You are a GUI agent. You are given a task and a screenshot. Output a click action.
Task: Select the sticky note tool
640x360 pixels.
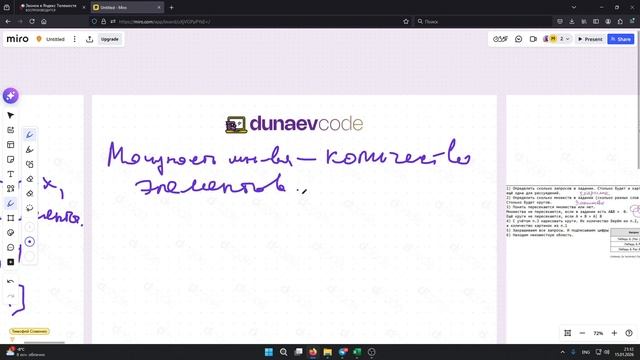(x=11, y=159)
